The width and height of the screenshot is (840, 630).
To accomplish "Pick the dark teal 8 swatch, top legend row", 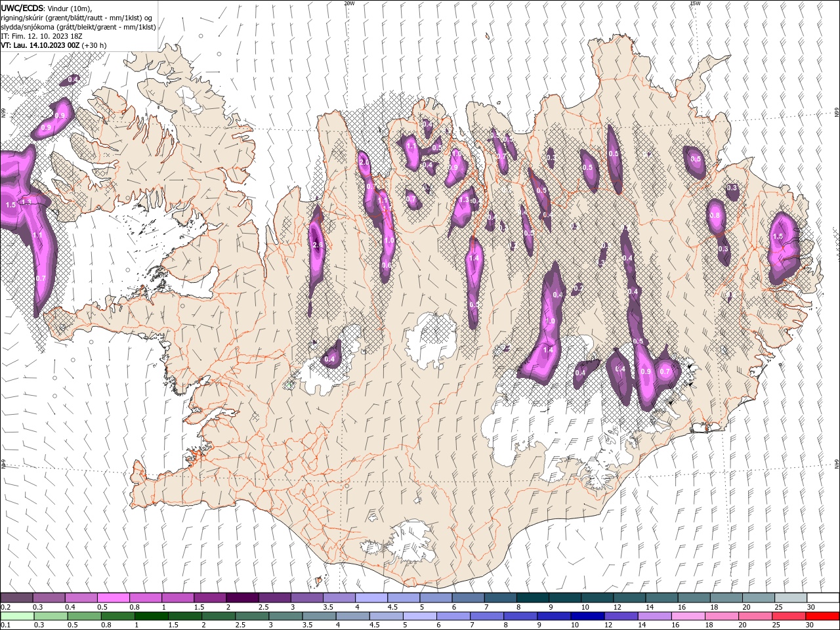I will [x=532, y=598].
